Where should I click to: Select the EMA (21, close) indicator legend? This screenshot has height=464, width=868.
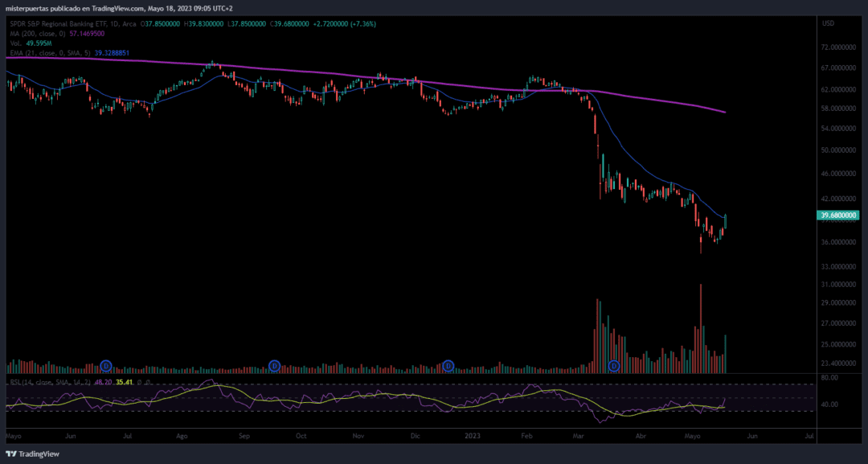[70, 53]
